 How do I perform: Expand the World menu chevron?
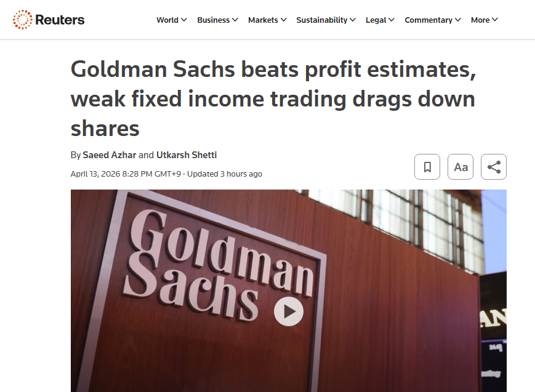[x=184, y=20]
